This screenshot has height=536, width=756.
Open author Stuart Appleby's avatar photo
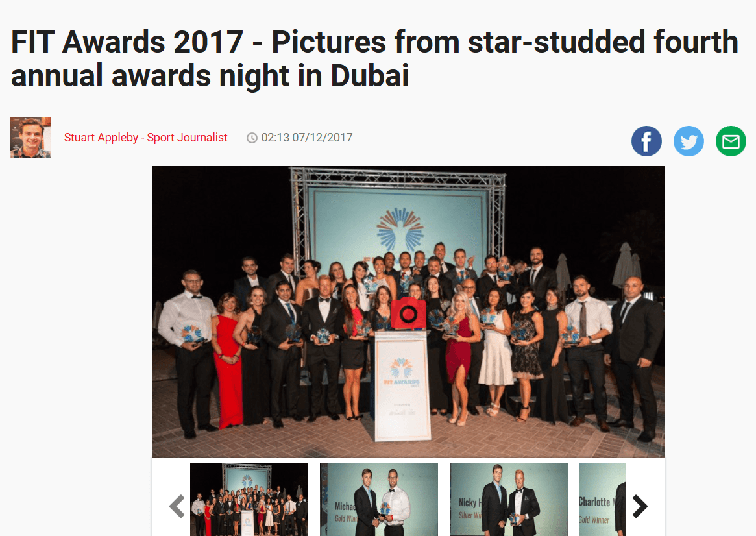click(31, 138)
